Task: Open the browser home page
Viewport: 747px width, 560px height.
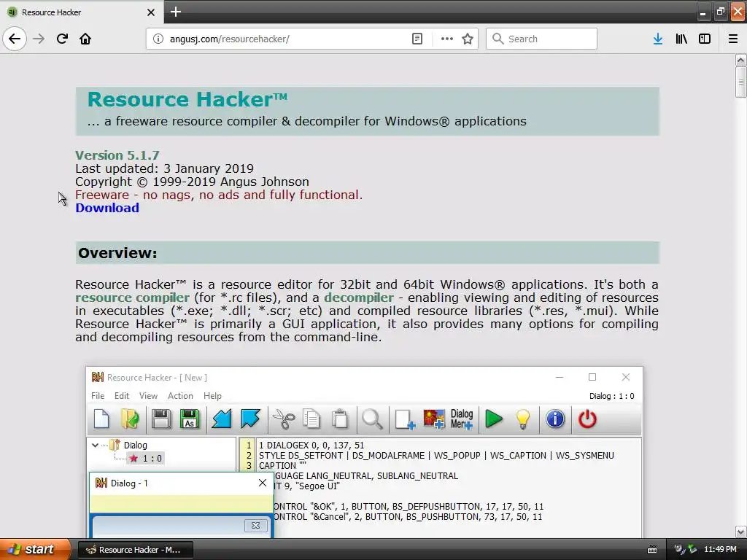Action: tap(85, 39)
